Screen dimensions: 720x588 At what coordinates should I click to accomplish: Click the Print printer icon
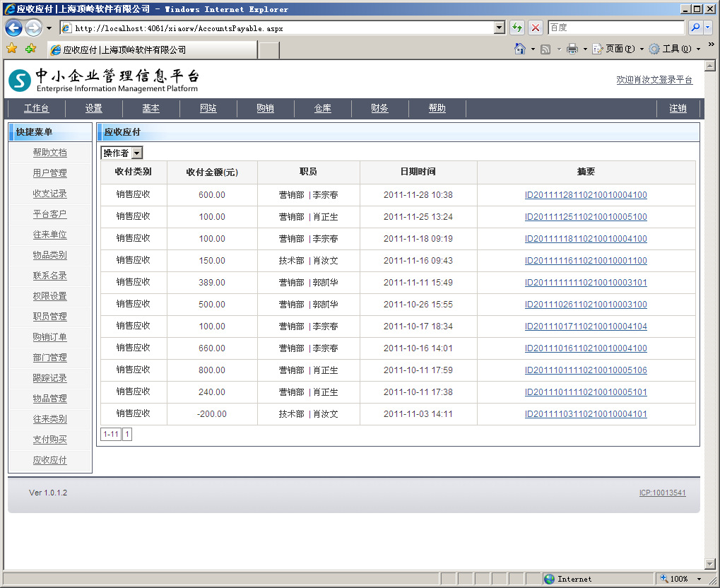tap(572, 49)
